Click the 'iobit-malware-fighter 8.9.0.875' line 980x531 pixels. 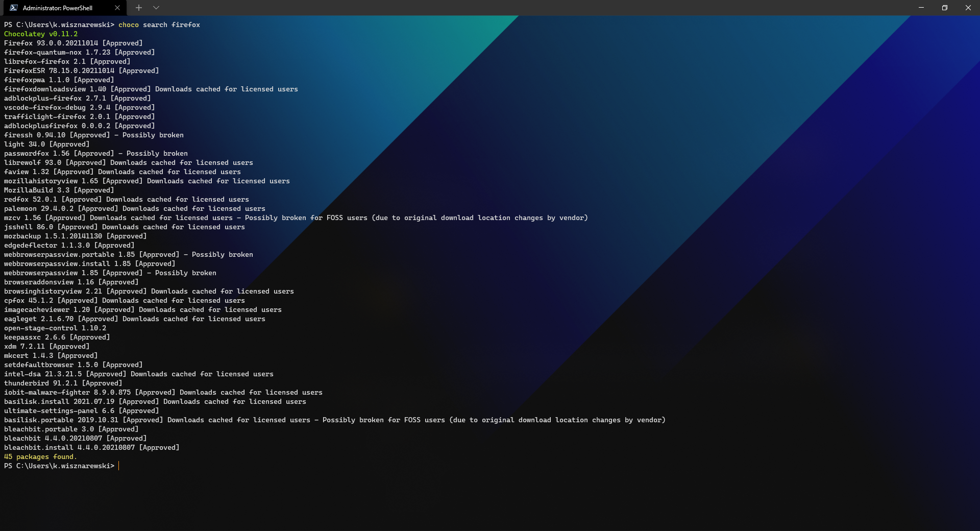pos(163,392)
